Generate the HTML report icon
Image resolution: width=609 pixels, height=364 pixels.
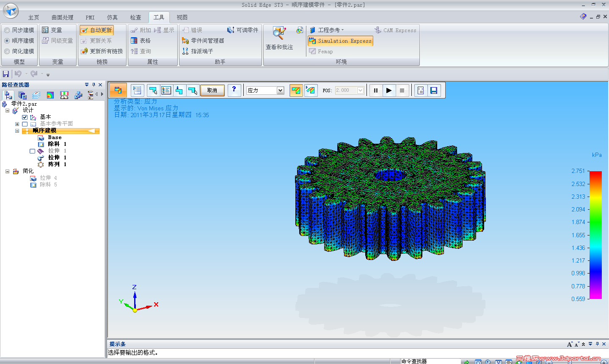420,90
